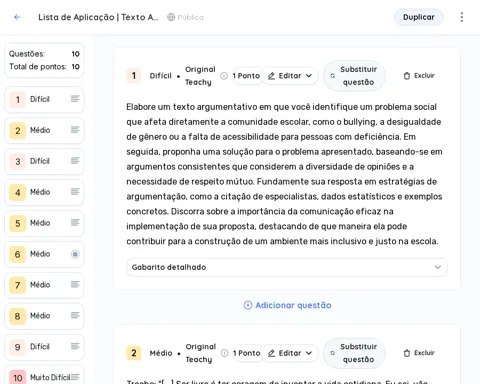Click the 1 Ponto badge of question 1
The height and width of the screenshot is (384, 480).
pyautogui.click(x=246, y=76)
